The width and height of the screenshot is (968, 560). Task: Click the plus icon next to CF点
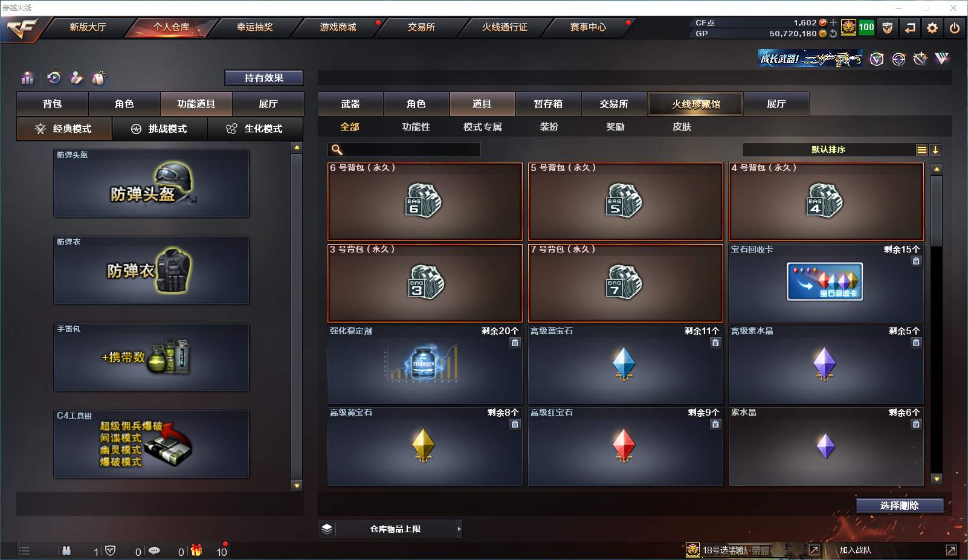[833, 22]
